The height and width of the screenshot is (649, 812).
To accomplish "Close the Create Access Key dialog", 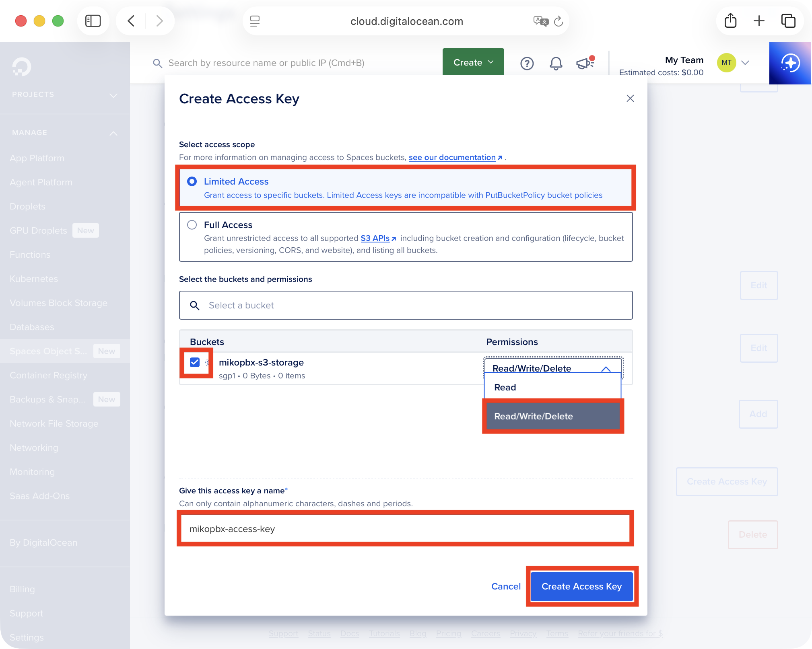I will [630, 99].
